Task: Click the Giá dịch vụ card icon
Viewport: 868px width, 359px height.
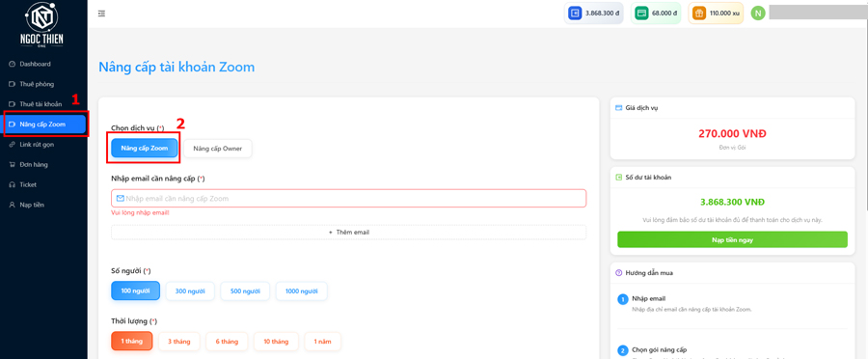Action: point(619,107)
